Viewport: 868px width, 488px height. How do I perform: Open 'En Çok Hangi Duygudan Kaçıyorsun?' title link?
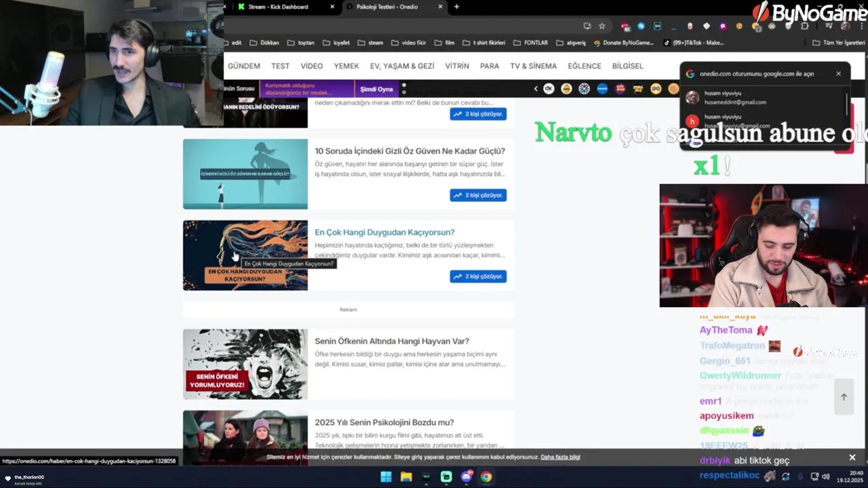coord(384,232)
